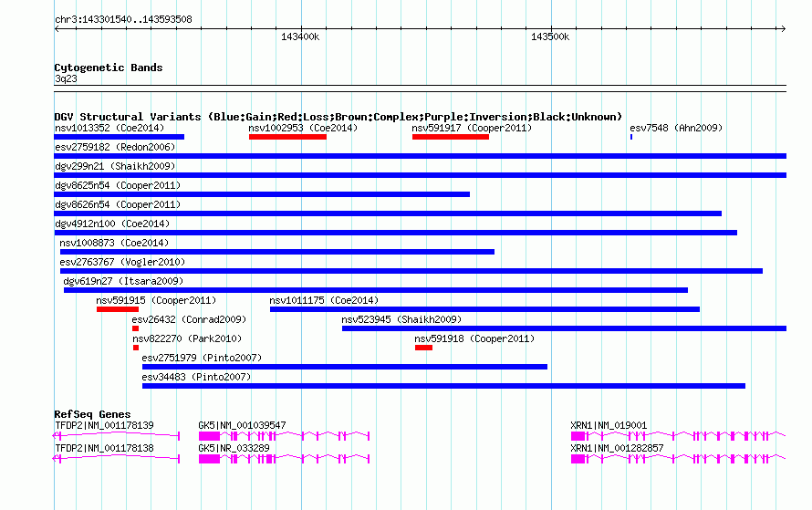Click the GK5 NR_033289 gene model glyph
This screenshot has height=510, width=812.
coord(285,459)
